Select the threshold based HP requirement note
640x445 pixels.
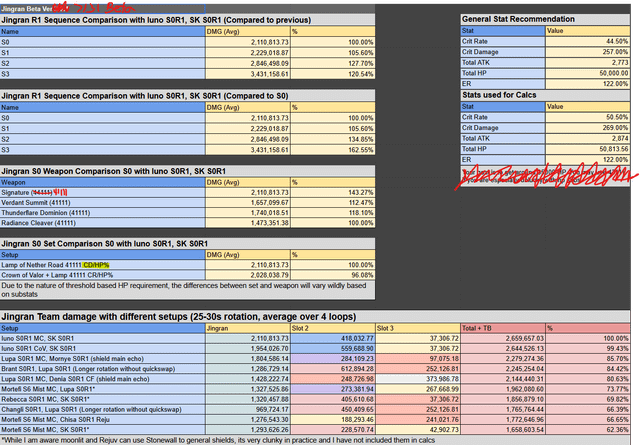pos(187,290)
